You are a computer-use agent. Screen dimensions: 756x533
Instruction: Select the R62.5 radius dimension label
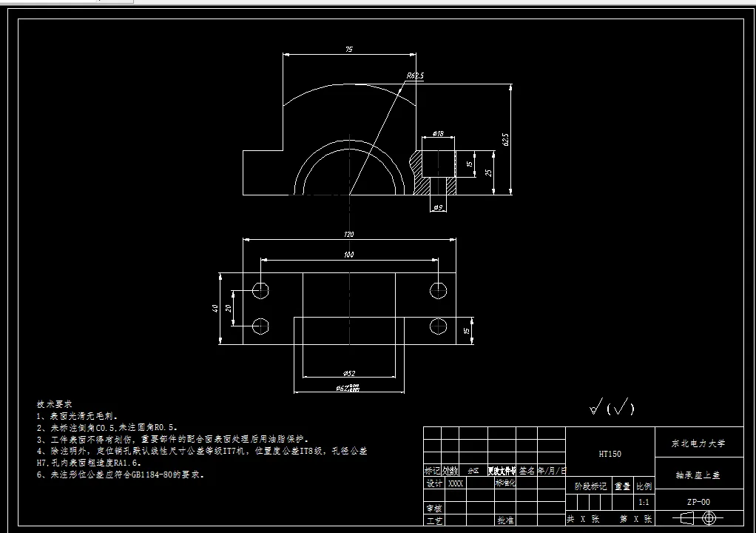pos(415,76)
